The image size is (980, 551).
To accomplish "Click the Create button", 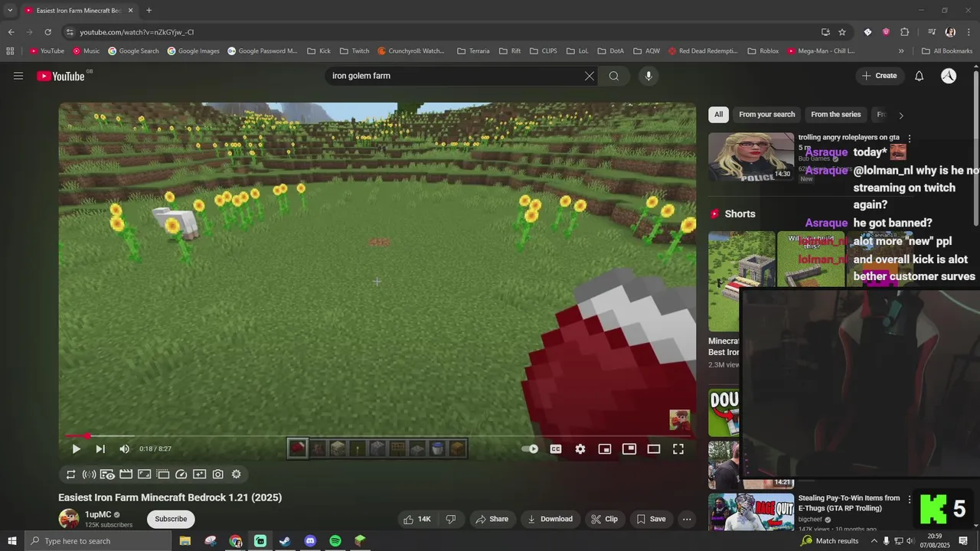I will point(879,76).
